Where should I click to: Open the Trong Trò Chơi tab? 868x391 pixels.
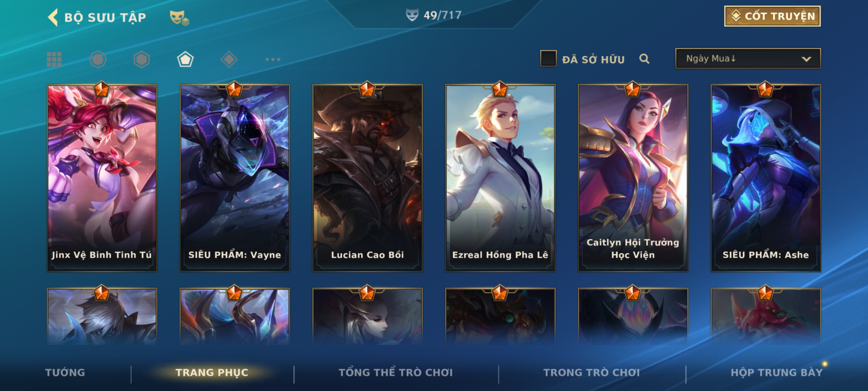pyautogui.click(x=592, y=373)
